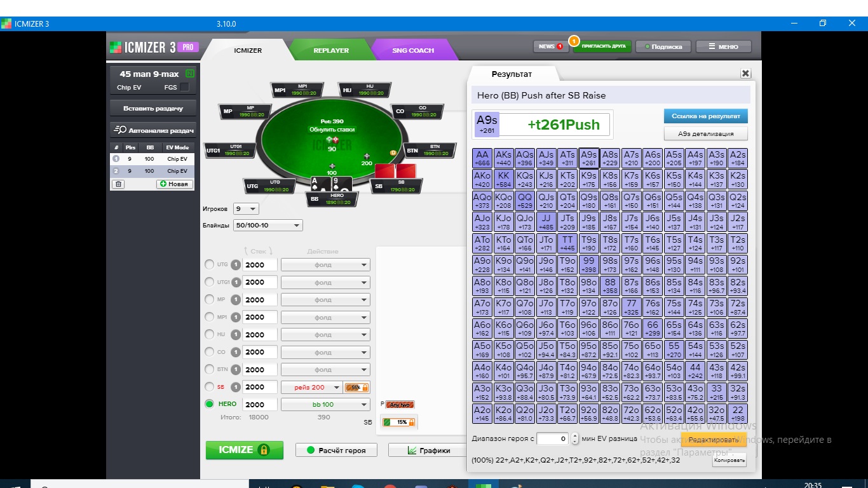Viewport: 868px width, 488px height.
Task: Click the nine of spades hero card
Action: click(342, 184)
